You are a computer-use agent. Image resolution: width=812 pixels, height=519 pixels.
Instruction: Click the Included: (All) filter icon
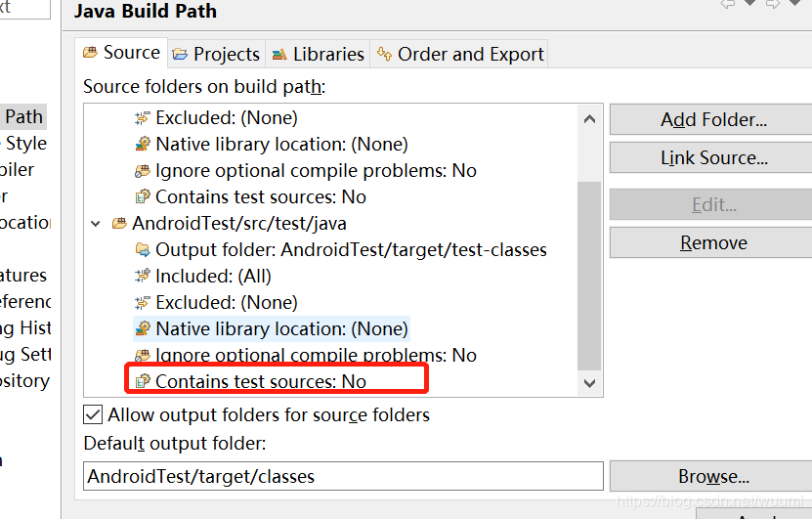pyautogui.click(x=143, y=276)
